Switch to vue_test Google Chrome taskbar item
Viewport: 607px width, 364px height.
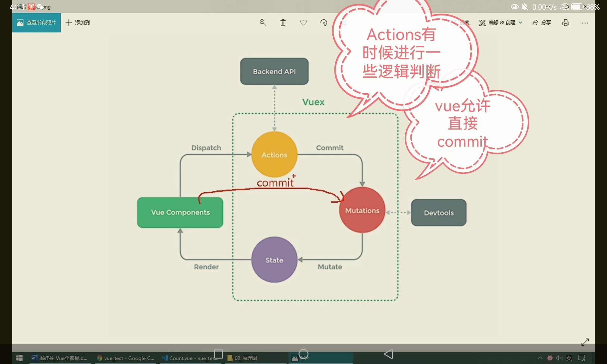(x=126, y=358)
